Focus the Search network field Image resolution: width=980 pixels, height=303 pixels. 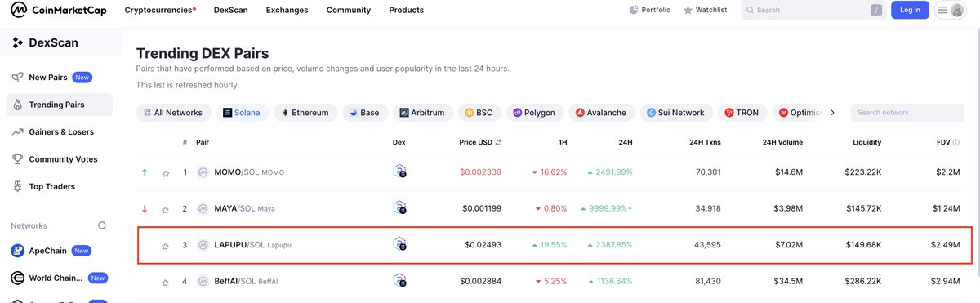click(x=907, y=113)
